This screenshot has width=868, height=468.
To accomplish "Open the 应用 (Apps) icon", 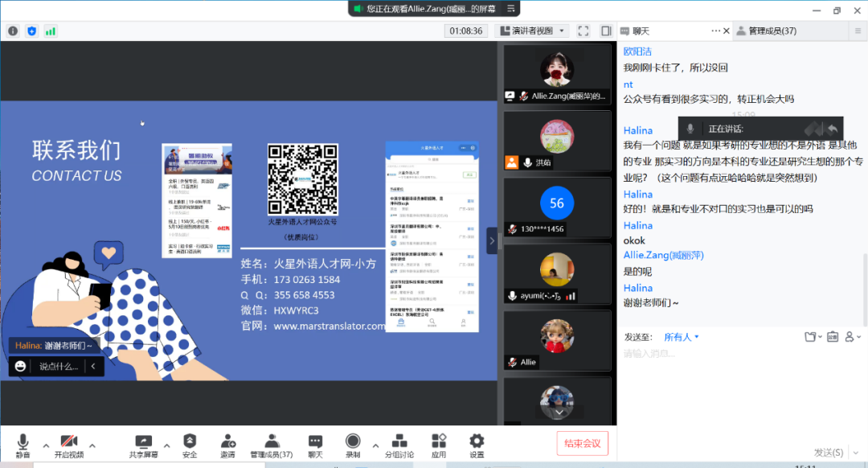I will [x=439, y=441].
